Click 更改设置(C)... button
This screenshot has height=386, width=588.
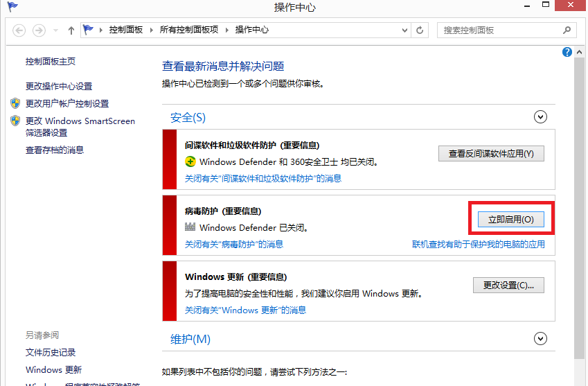(508, 285)
